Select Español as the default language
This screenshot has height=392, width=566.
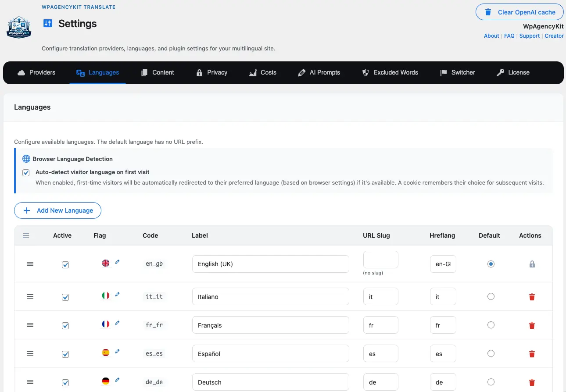point(491,353)
